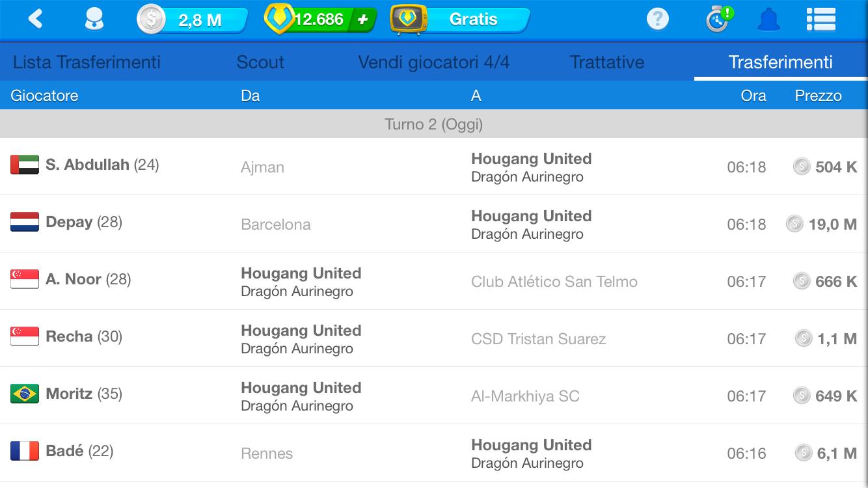Tap the Prezzo column header
Image resolution: width=868 pixels, height=488 pixels.
click(x=818, y=96)
